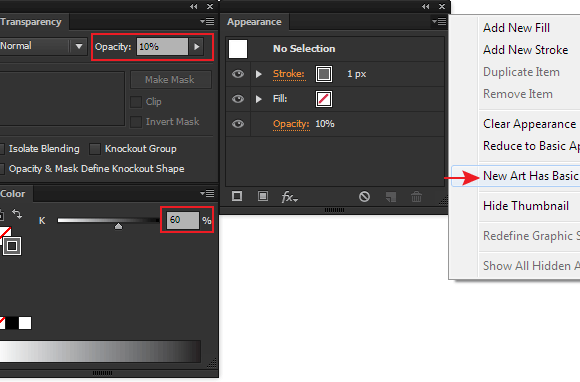Expand the Stroke row disclosure triangle
Screen dimensions: 580x382
(x=259, y=74)
